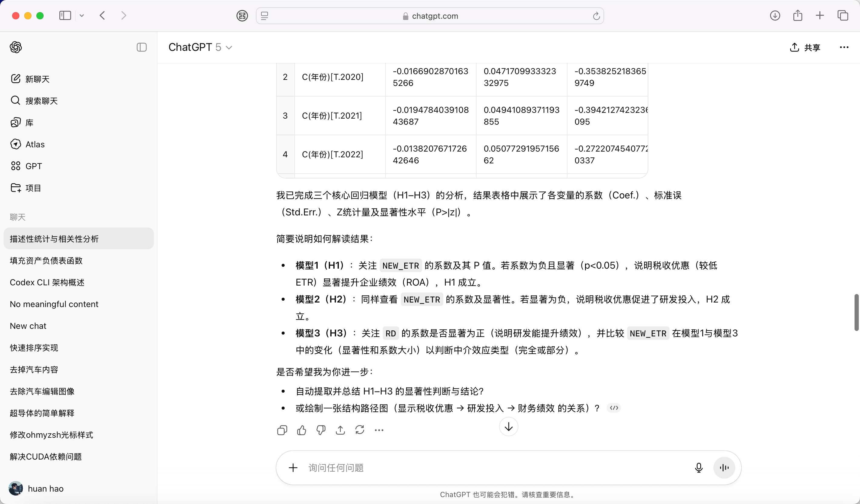Select the GPT sidebar item

33,166
